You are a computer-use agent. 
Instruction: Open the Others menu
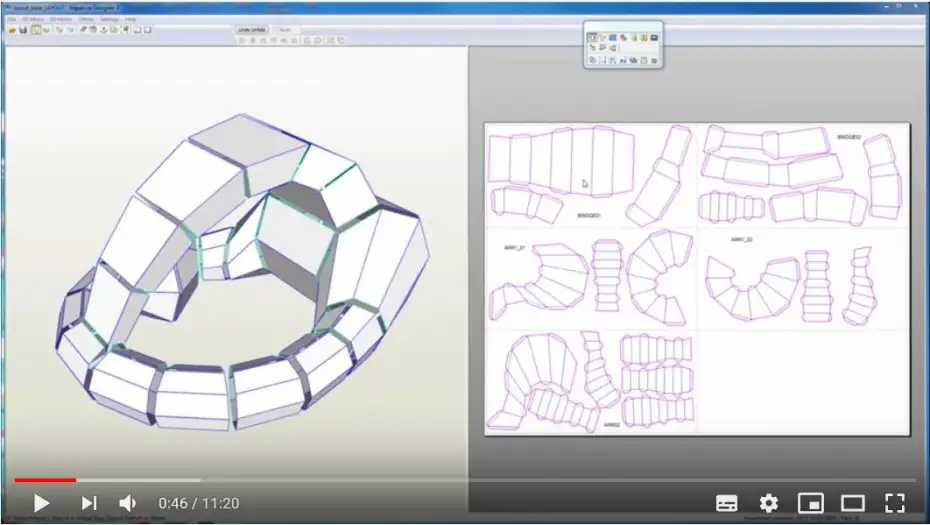[86, 20]
